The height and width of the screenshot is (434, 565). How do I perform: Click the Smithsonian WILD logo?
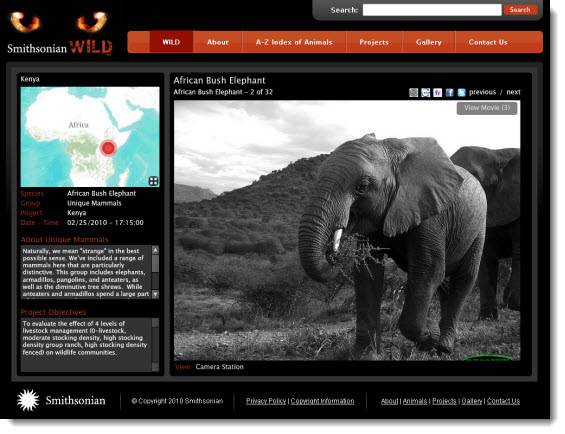pos(59,34)
